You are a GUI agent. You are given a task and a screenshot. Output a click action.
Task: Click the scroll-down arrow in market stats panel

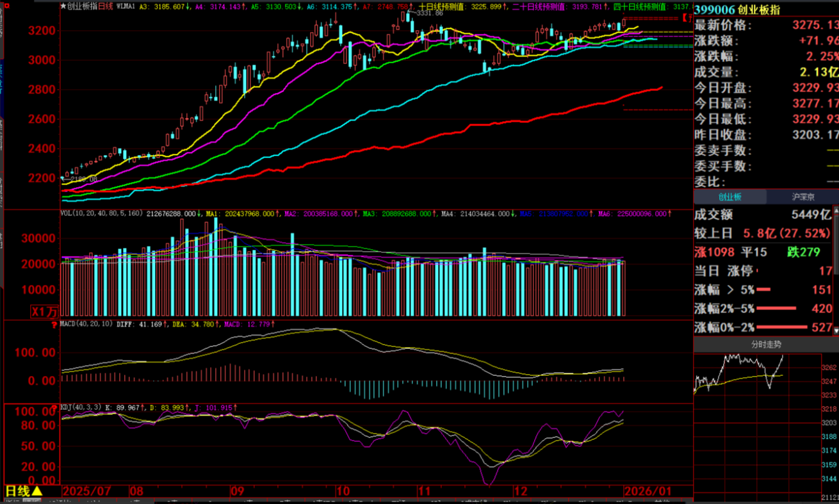coord(835,330)
